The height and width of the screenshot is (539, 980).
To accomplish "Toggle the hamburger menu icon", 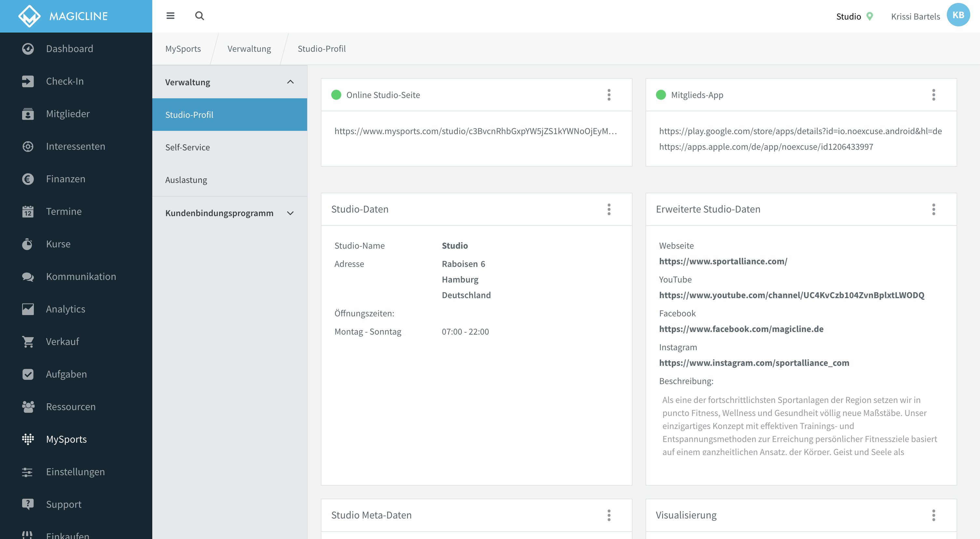I will pos(170,16).
